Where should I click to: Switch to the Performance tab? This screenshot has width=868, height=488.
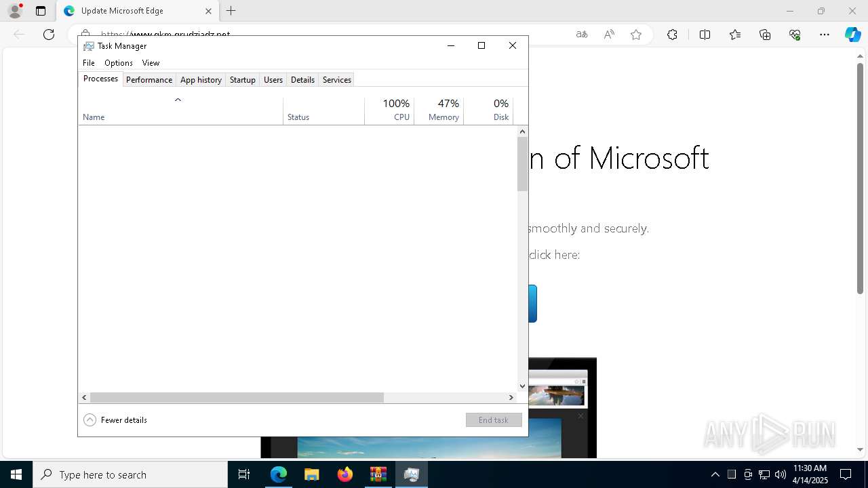pos(149,79)
